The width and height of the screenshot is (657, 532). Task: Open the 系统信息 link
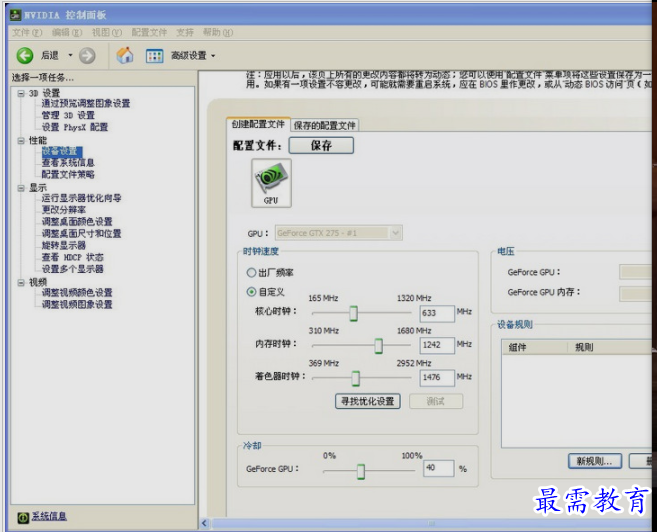[49, 517]
